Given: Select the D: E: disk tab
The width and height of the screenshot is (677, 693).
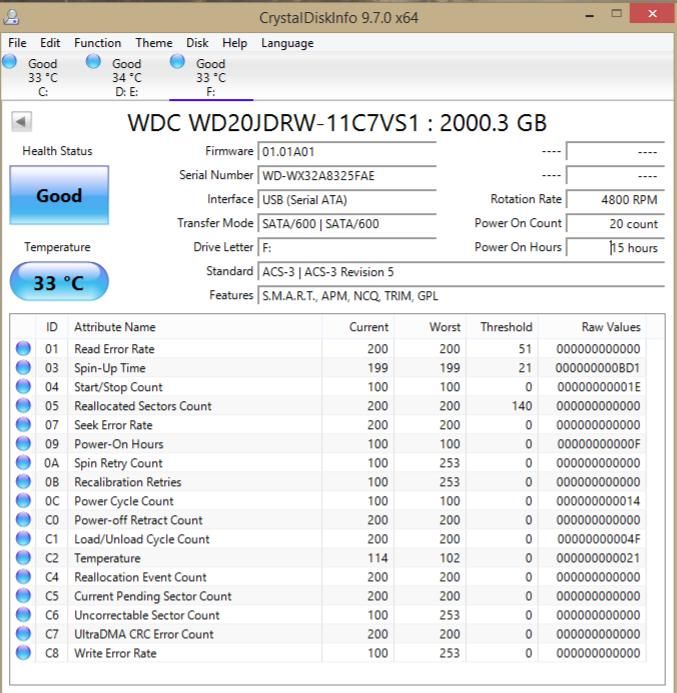Looking at the screenshot, I should 126,77.
